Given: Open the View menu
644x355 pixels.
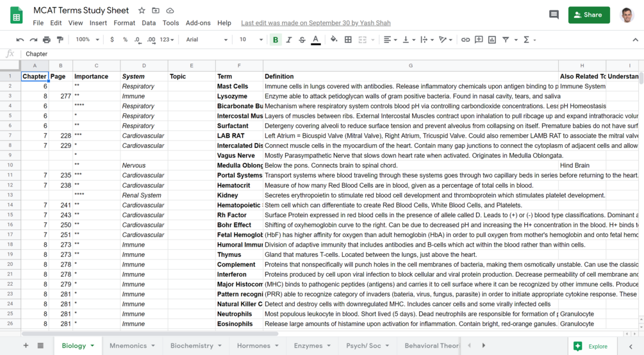Looking at the screenshot, I should click(x=76, y=23).
